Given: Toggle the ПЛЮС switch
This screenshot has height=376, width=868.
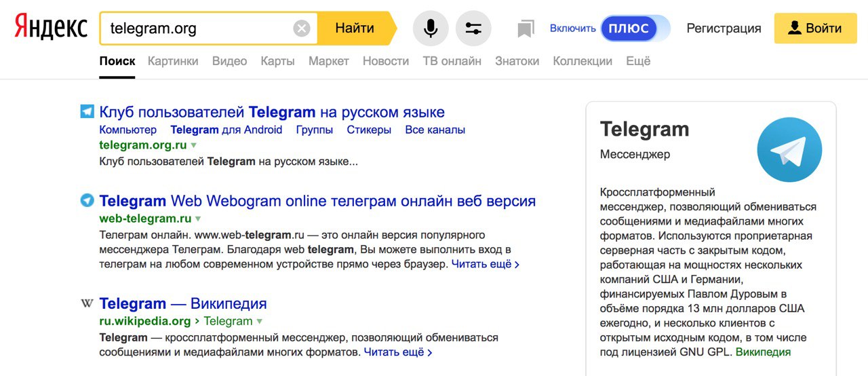Looking at the screenshot, I should [x=635, y=29].
